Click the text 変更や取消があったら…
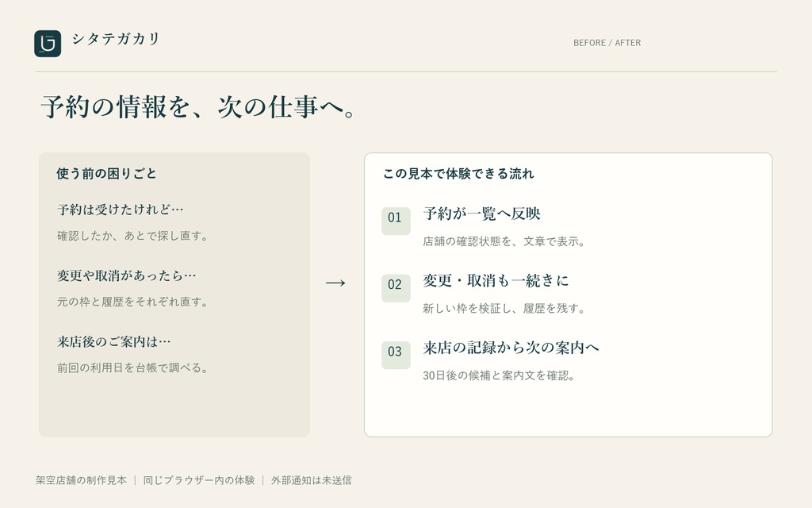 click(127, 275)
